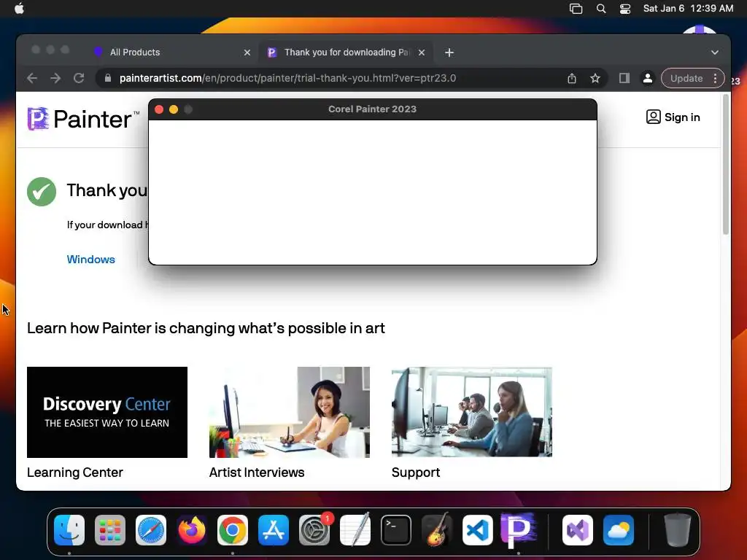The width and height of the screenshot is (747, 560).
Task: Open Stage Manager icon in menu bar
Action: [x=576, y=9]
